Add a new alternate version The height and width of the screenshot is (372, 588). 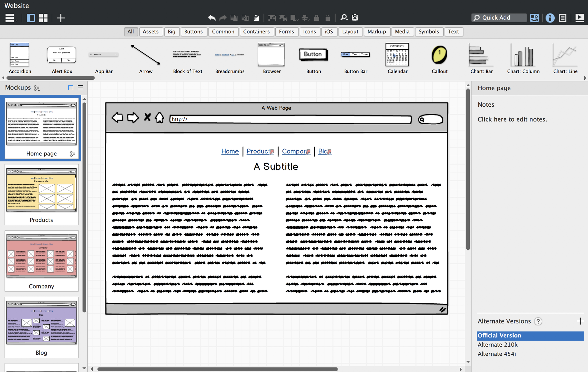point(580,321)
